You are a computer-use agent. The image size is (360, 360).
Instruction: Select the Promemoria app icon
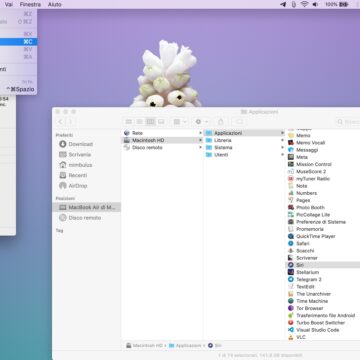click(291, 229)
